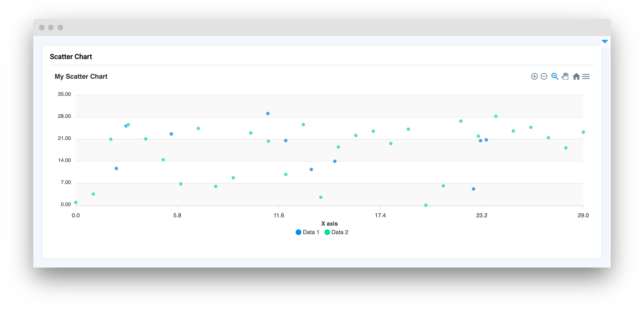Click the 11.6 x-axis label

(279, 215)
